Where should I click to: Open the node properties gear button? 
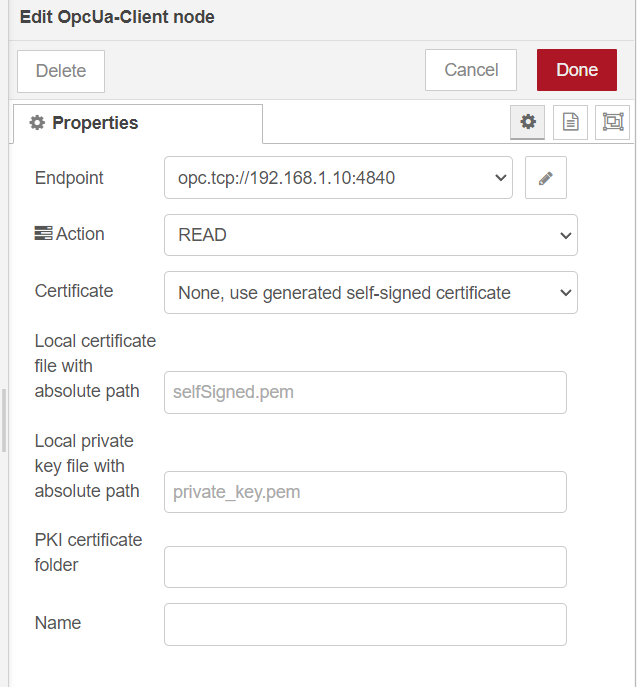tap(528, 122)
